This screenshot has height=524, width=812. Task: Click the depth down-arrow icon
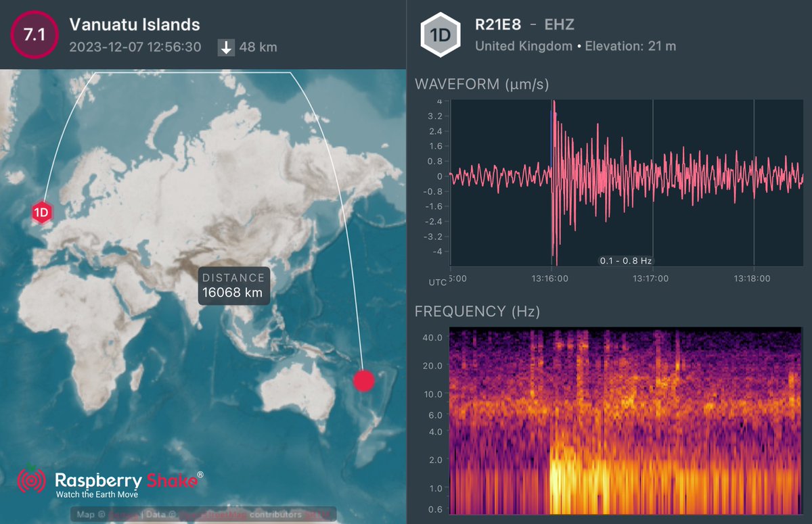coord(226,47)
